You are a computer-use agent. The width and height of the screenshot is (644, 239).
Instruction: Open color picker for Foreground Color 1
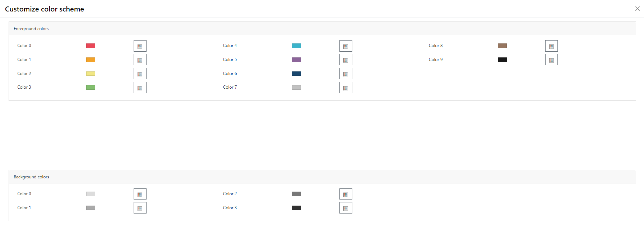pyautogui.click(x=140, y=60)
